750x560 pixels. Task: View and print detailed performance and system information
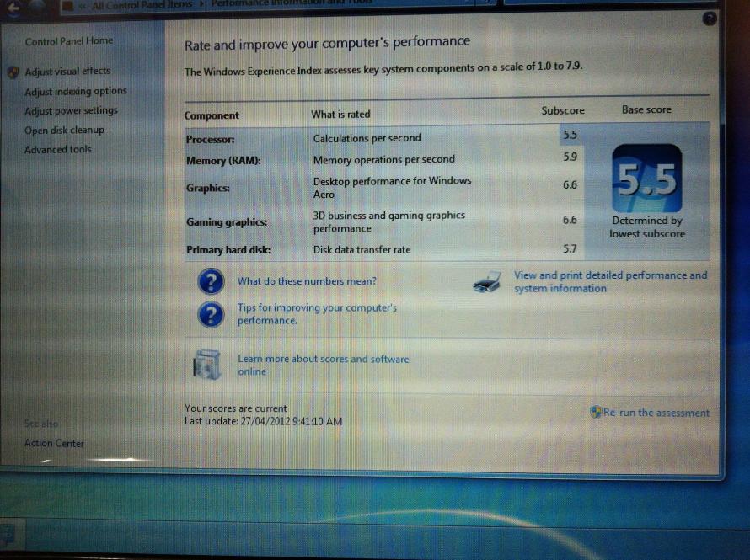[x=610, y=281]
